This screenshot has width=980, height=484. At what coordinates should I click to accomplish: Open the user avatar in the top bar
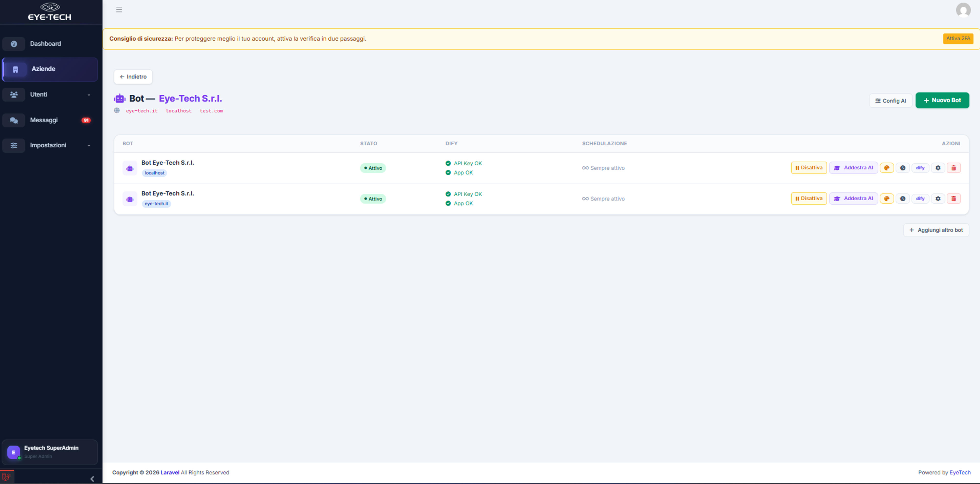click(963, 10)
